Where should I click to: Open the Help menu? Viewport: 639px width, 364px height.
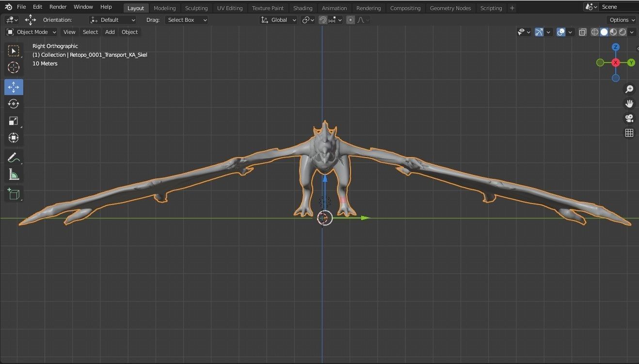point(106,7)
